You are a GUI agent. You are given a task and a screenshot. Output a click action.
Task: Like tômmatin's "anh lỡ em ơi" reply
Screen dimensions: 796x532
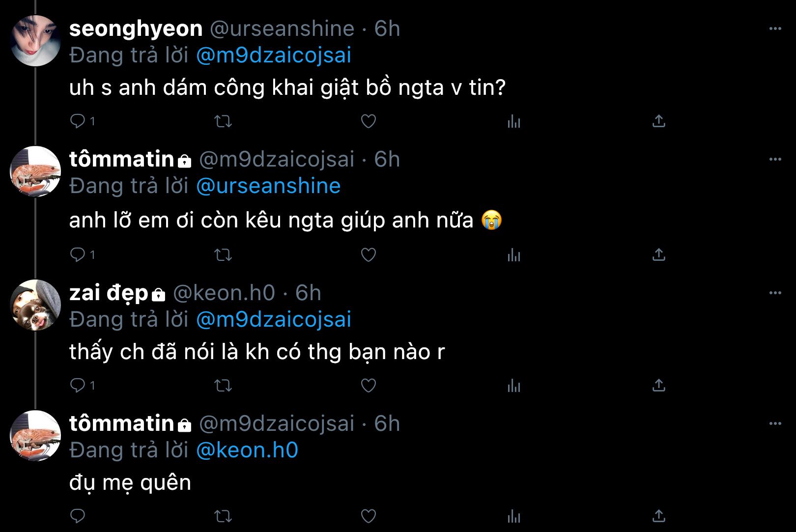[369, 255]
